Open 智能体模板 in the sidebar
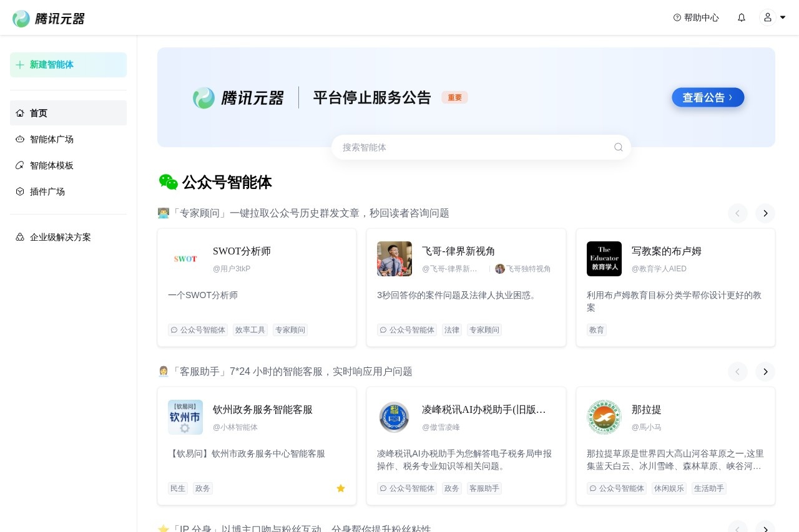Screen dimensions: 799x532 point(68,165)
